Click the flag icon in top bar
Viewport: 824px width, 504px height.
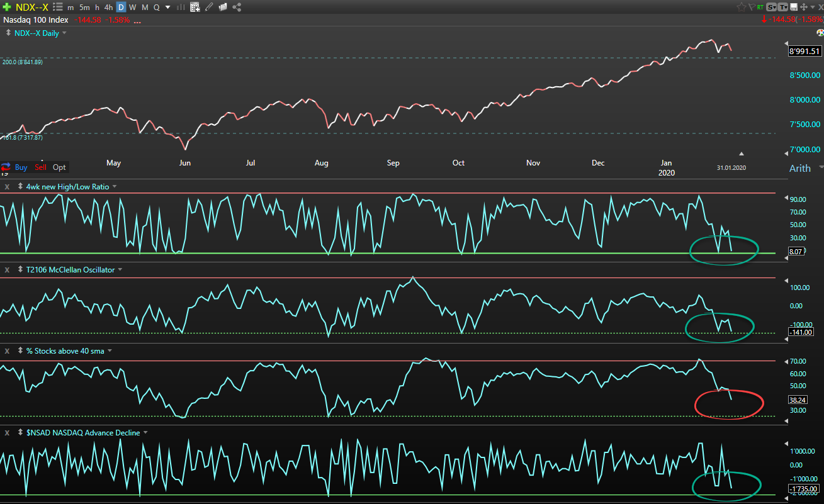click(x=752, y=7)
